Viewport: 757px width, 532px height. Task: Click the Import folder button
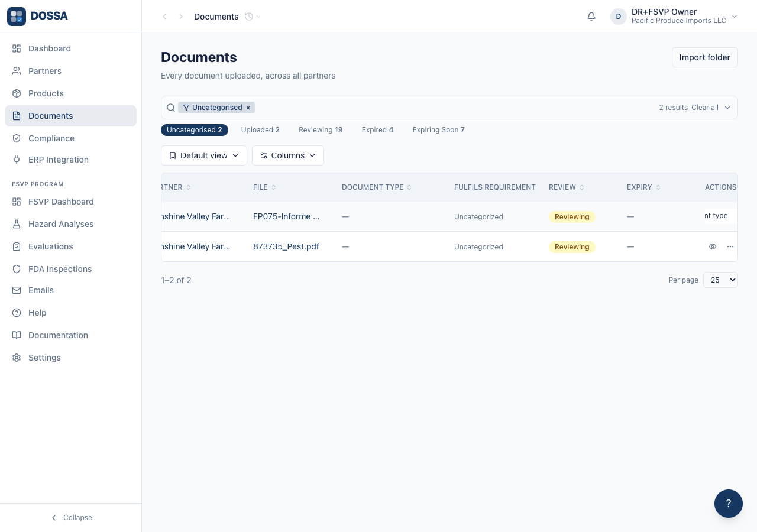pos(705,57)
